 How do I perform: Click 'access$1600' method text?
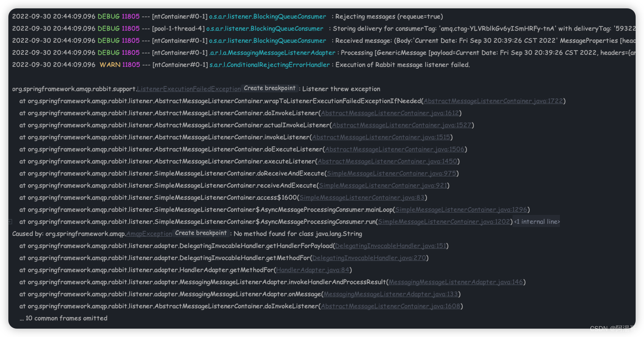(278, 197)
